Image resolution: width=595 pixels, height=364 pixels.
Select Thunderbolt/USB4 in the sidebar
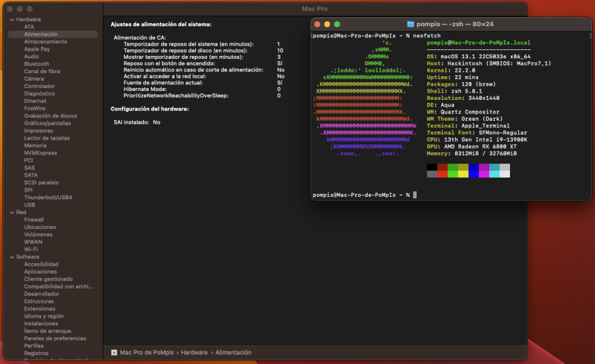[48, 197]
